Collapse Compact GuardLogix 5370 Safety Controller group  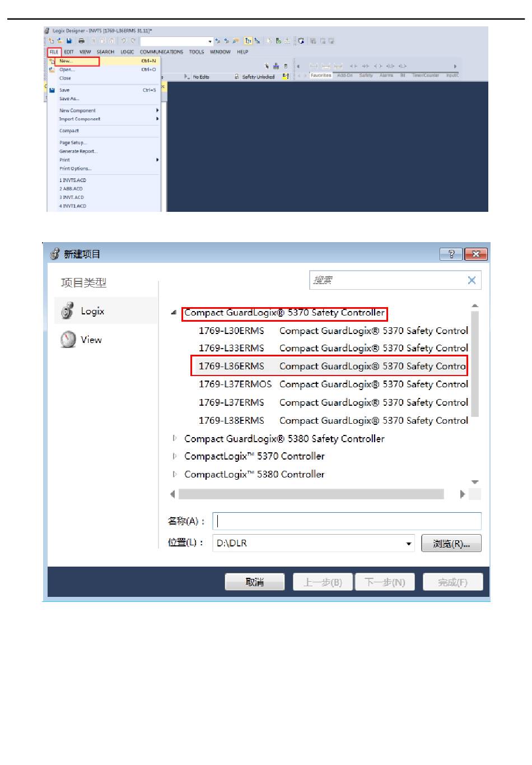pyautogui.click(x=174, y=313)
